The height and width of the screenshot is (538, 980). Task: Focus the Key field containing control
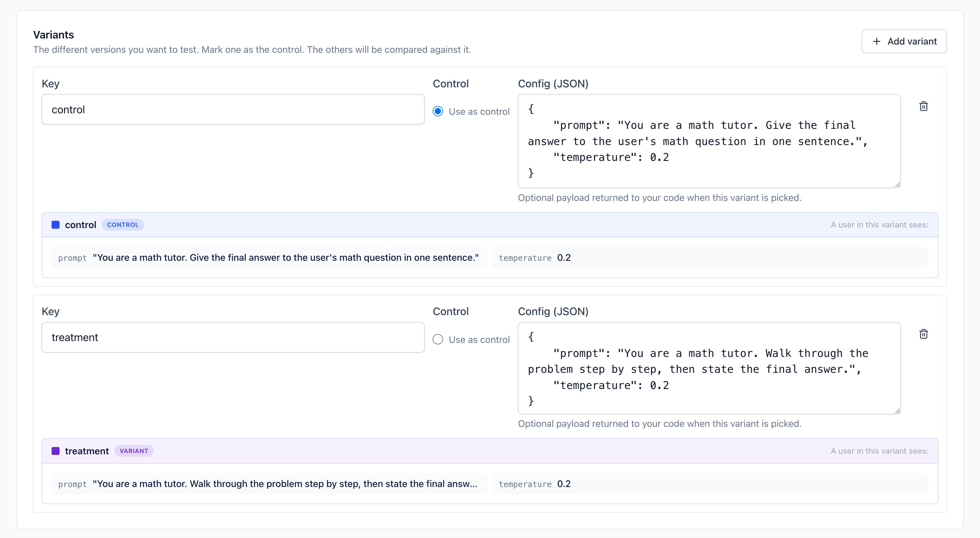point(233,109)
